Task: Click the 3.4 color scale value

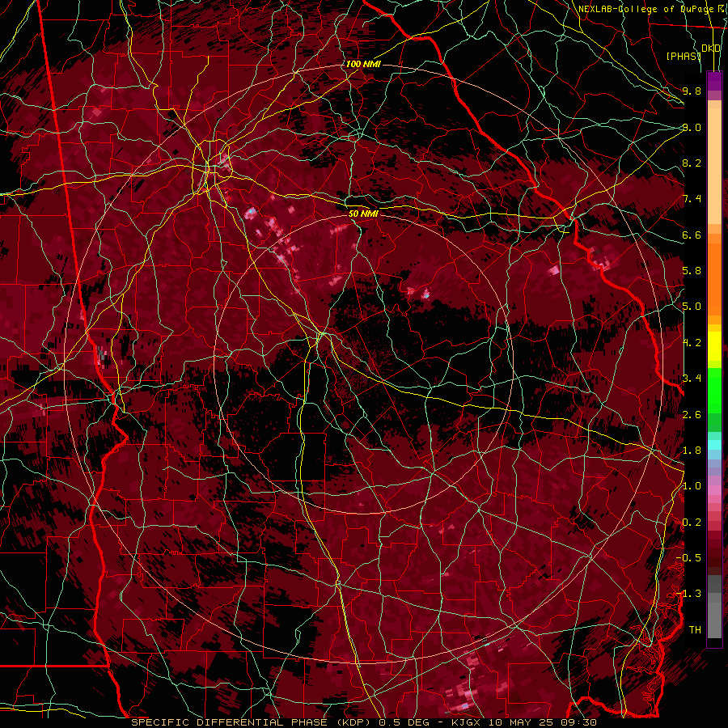Action: 692,379
